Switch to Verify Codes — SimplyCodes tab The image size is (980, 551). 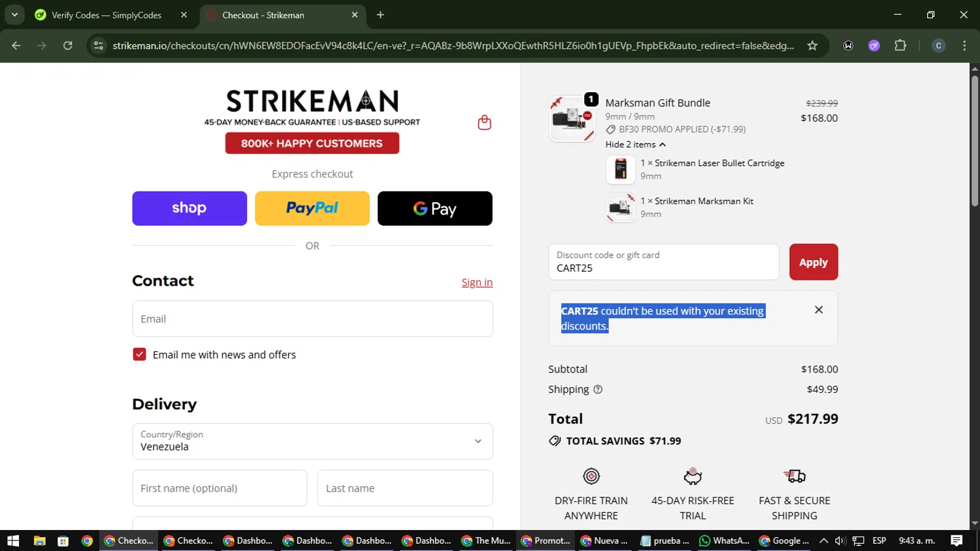(x=106, y=15)
